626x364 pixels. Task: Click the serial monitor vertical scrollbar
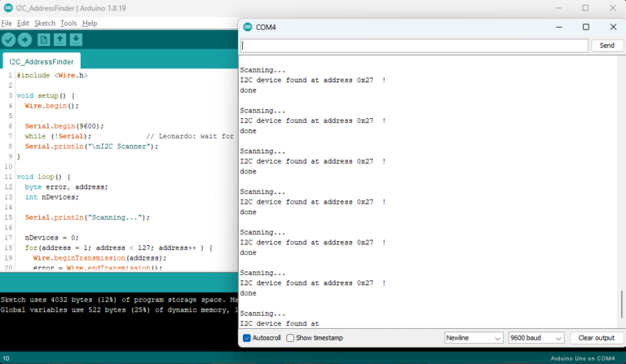621,300
